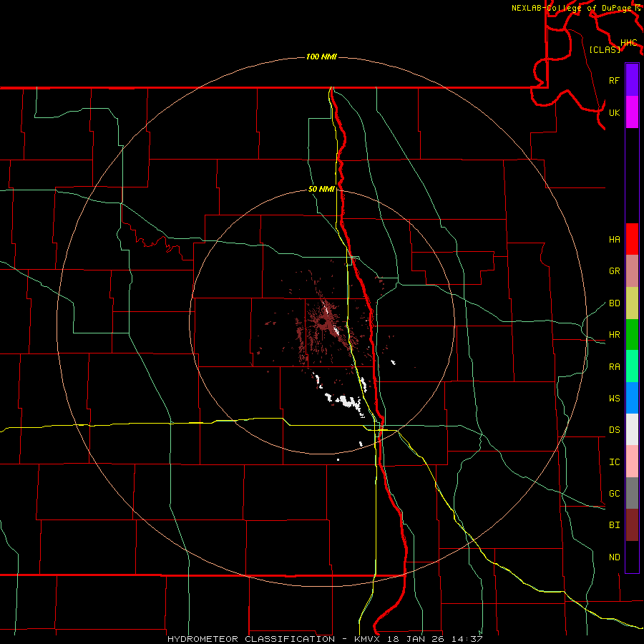The height and width of the screenshot is (644, 644).
Task: Click the GC legend label
Action: point(614,493)
